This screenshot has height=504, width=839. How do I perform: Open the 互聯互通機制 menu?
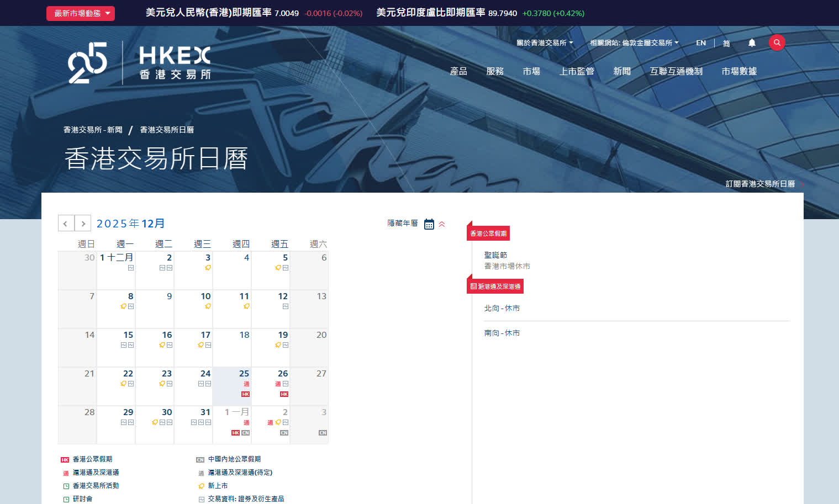coord(676,71)
